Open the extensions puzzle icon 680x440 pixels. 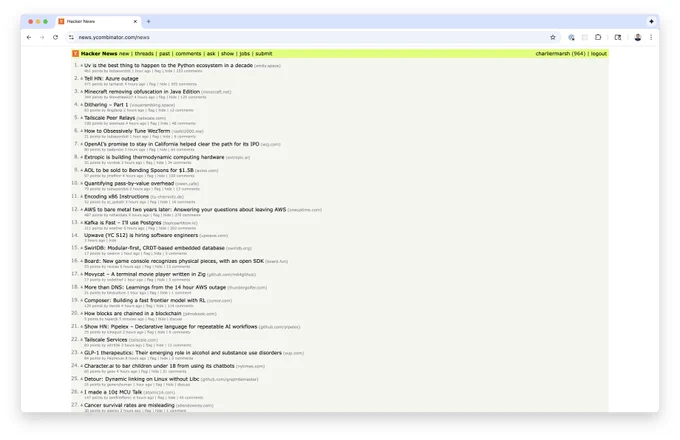(598, 37)
